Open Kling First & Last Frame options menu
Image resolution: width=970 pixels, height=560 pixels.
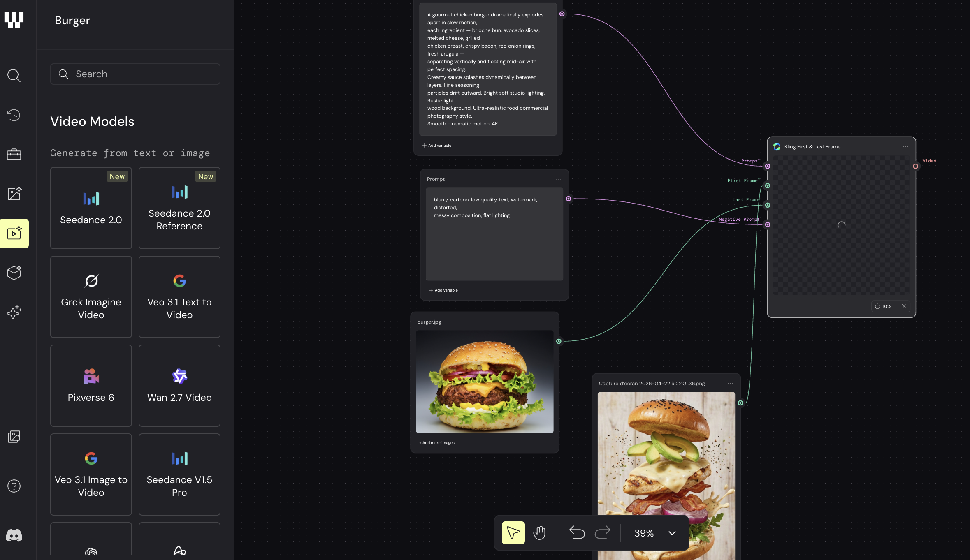906,147
